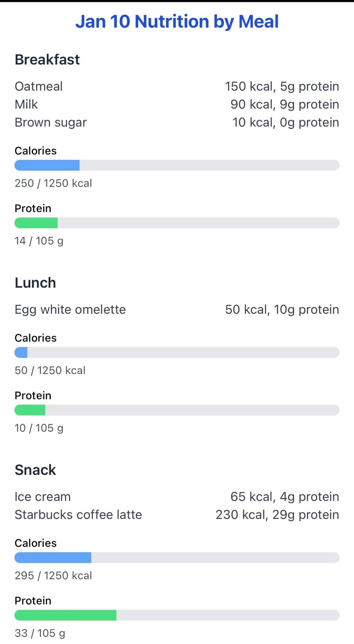
Task: Tap the 10 / 105 g label
Action: coord(39,428)
